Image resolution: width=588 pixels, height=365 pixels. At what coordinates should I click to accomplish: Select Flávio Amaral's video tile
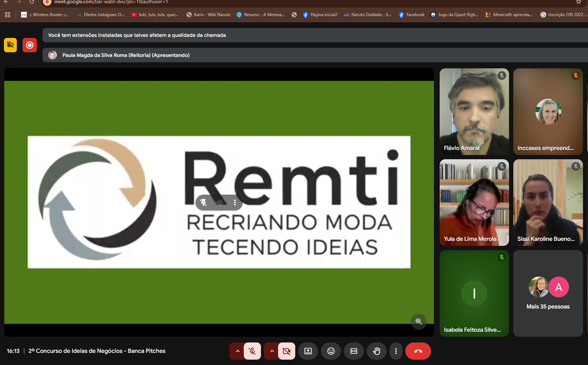tap(474, 112)
